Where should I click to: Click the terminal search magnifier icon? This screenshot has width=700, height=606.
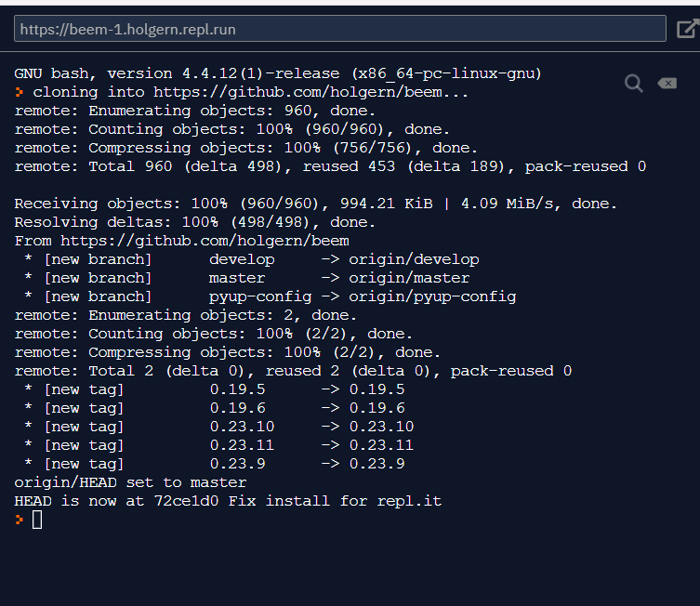[633, 84]
